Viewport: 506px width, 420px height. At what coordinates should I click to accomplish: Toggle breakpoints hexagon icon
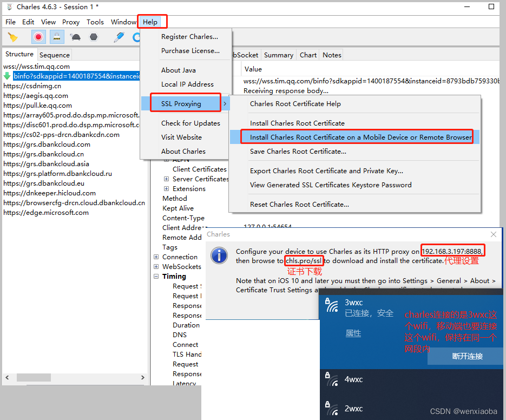[94, 37]
